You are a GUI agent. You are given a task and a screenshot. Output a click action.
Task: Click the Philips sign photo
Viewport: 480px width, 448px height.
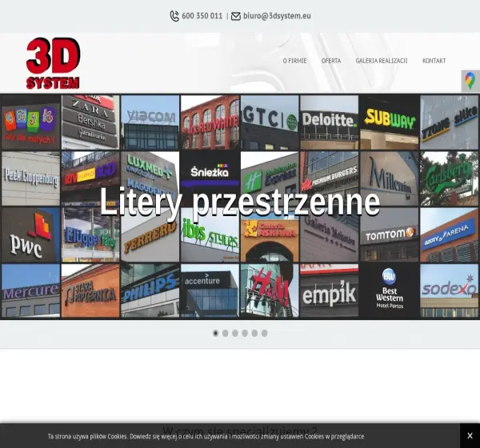point(150,290)
